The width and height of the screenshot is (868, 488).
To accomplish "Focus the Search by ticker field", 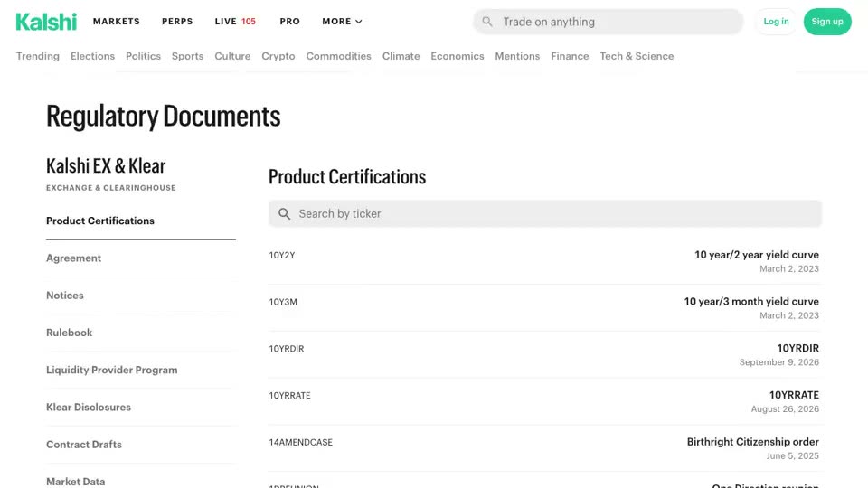I will pyautogui.click(x=544, y=213).
